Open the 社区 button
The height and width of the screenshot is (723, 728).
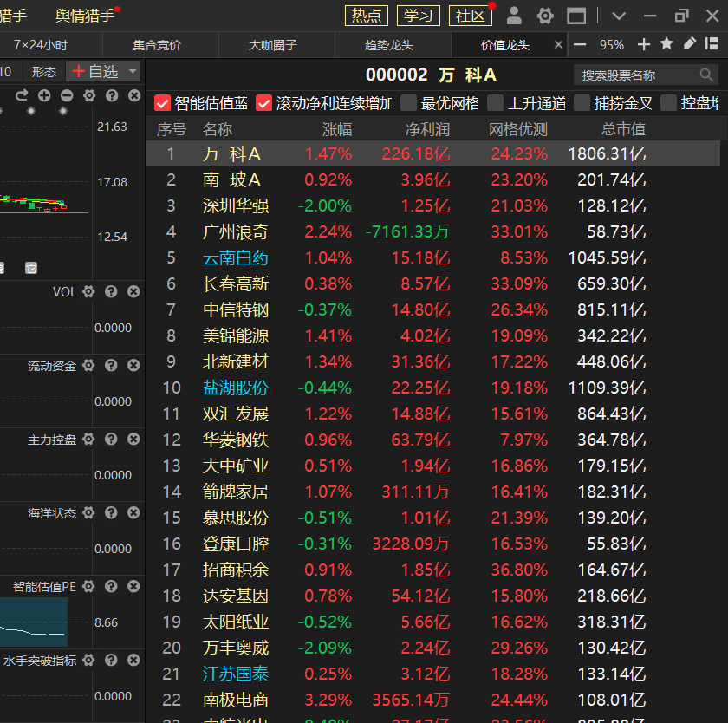tap(471, 16)
